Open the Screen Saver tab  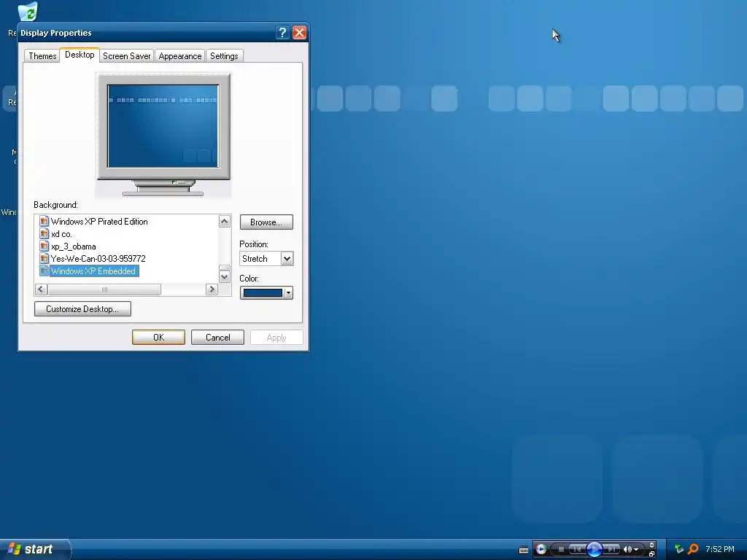pyautogui.click(x=127, y=56)
